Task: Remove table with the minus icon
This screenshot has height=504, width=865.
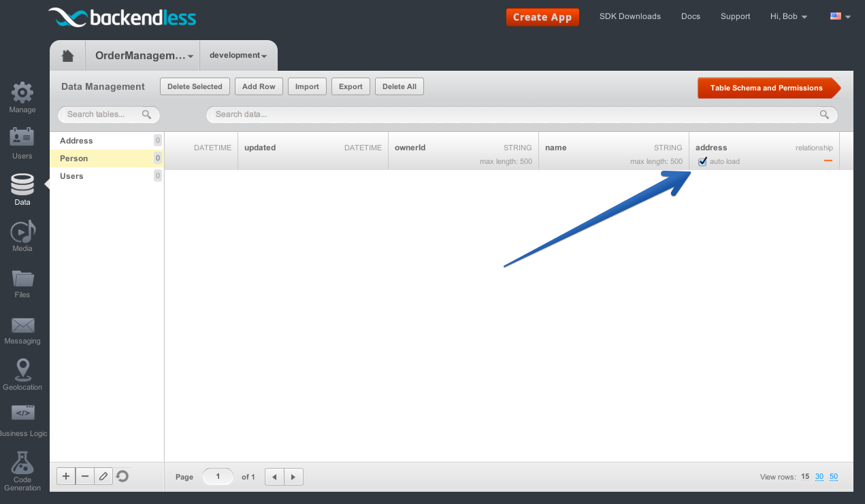Action: click(84, 476)
